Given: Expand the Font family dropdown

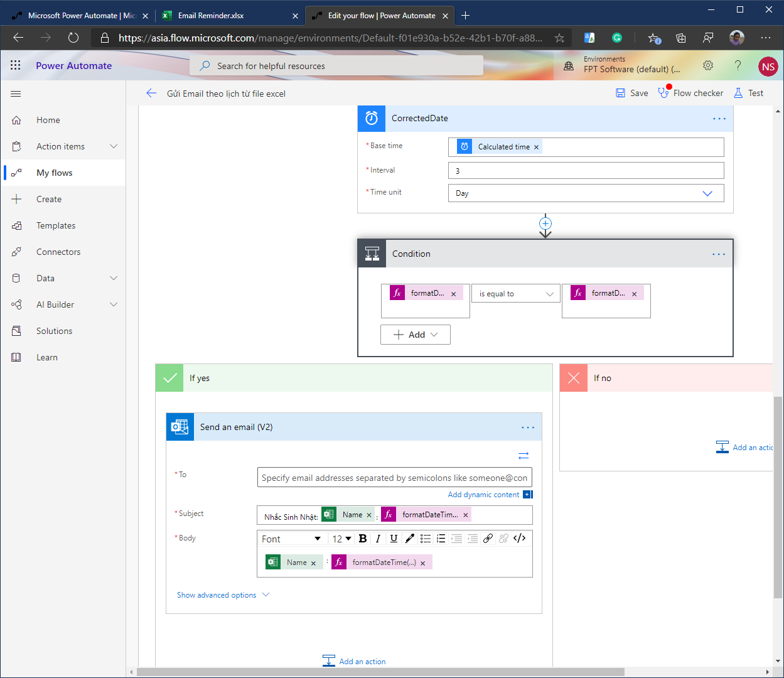Looking at the screenshot, I should click(291, 539).
